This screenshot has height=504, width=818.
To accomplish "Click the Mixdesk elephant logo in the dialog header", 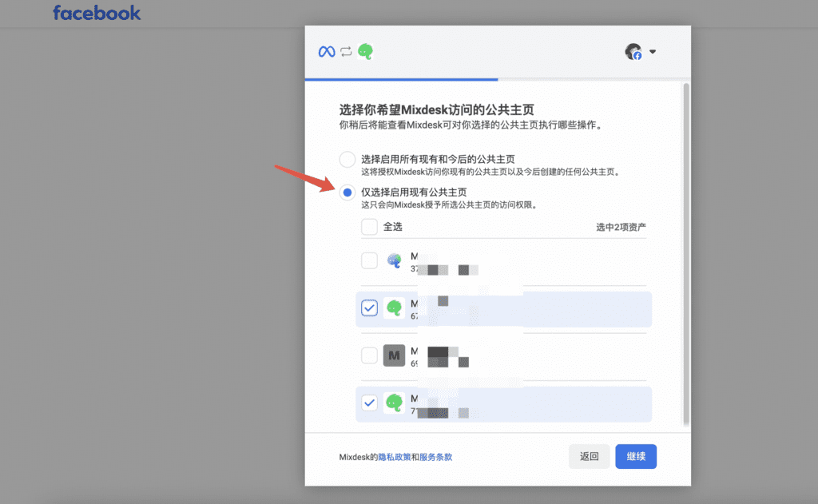I will [x=366, y=52].
